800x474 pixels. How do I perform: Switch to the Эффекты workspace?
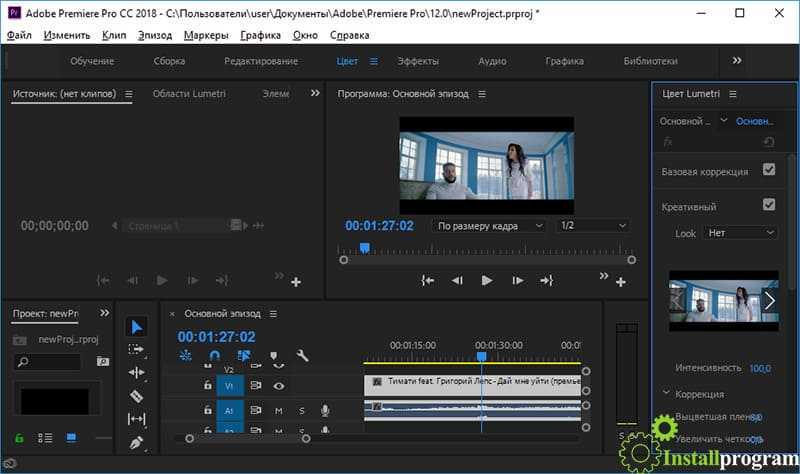(x=418, y=61)
